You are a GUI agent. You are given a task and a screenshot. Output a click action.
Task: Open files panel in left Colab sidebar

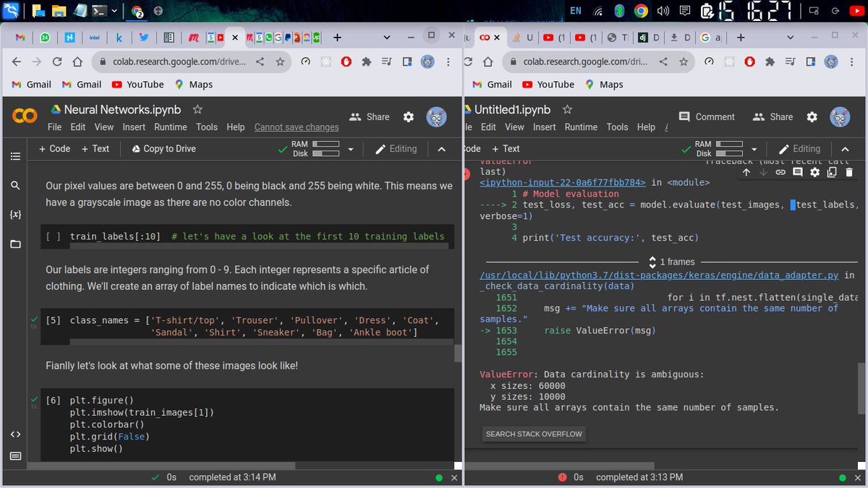coord(15,244)
